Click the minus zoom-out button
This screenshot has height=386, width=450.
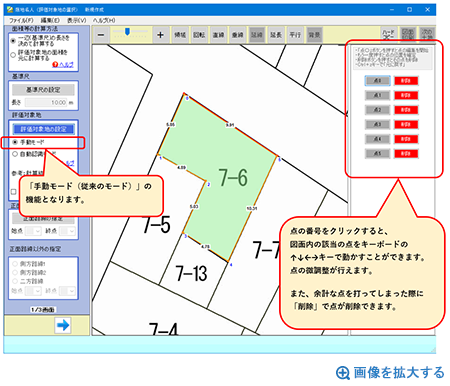[101, 35]
